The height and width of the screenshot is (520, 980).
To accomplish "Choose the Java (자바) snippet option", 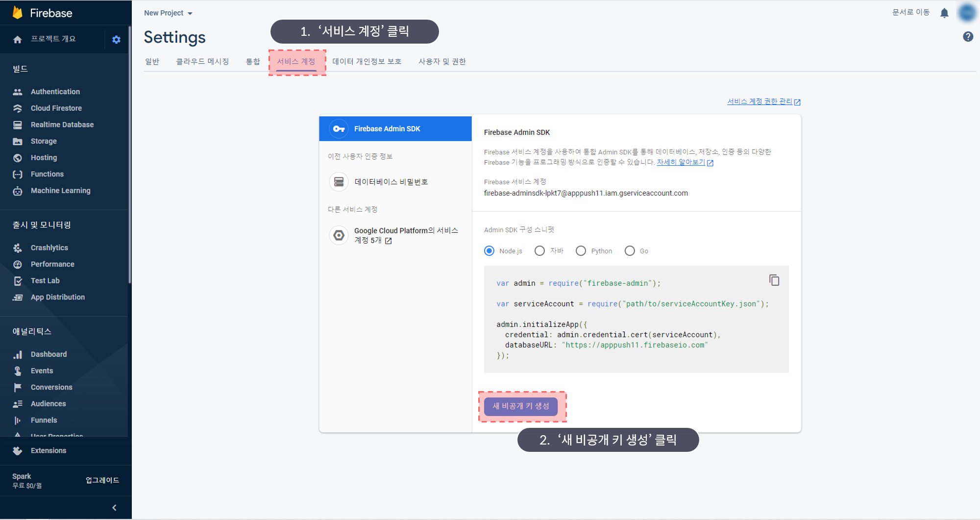I will (539, 251).
